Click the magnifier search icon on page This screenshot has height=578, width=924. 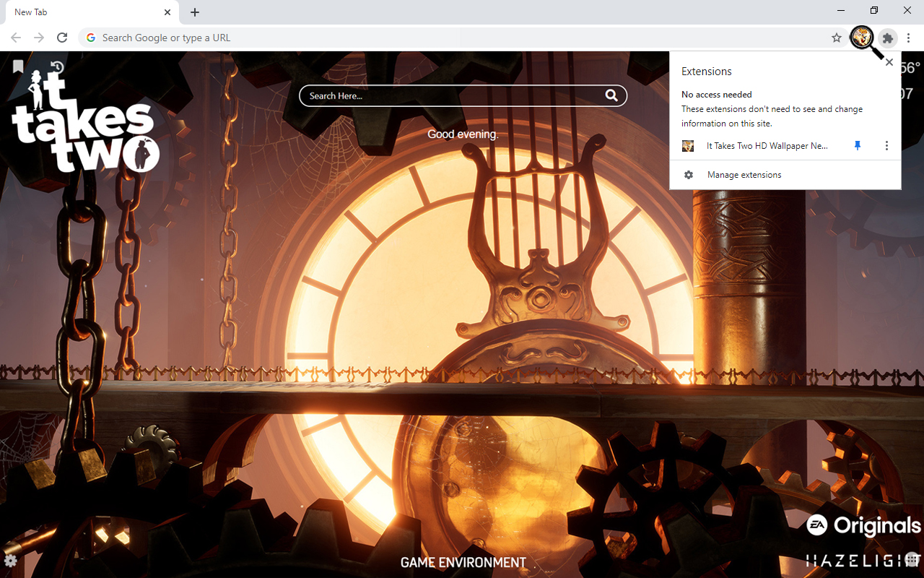click(611, 95)
